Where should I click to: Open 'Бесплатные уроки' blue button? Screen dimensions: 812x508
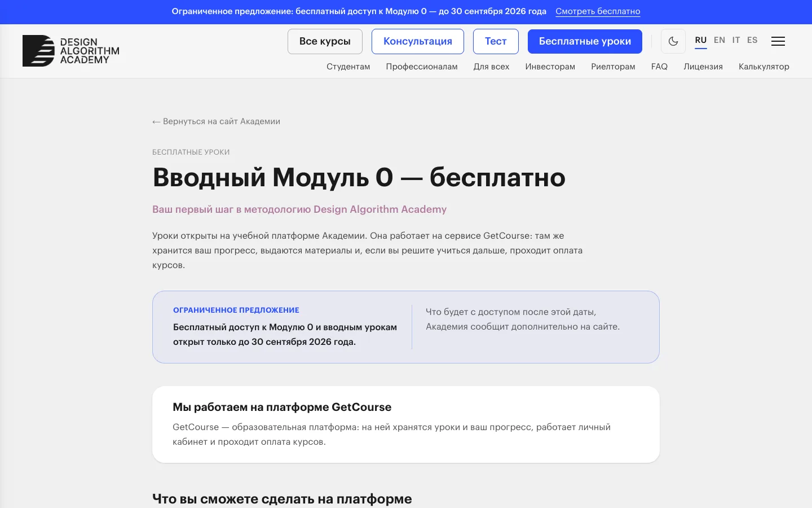pyautogui.click(x=585, y=41)
